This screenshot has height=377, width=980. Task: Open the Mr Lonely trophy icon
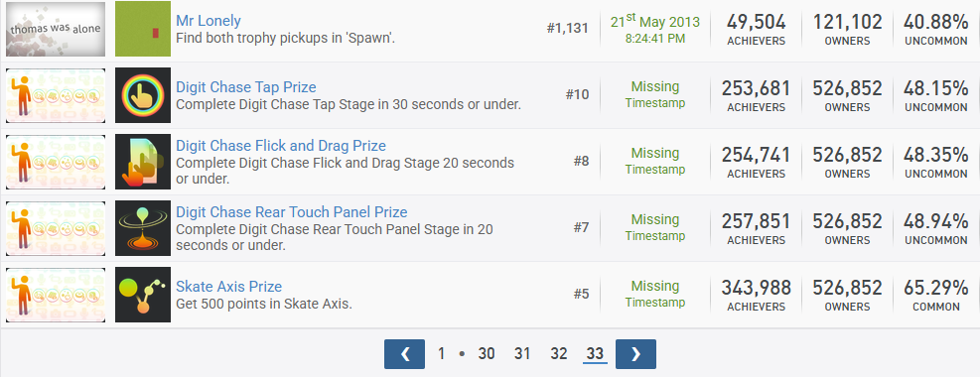pos(143,29)
